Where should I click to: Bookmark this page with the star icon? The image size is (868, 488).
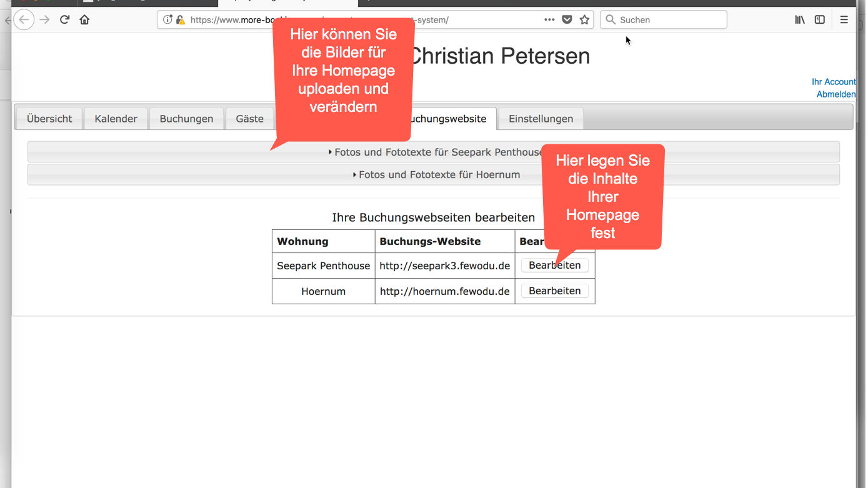pyautogui.click(x=584, y=20)
